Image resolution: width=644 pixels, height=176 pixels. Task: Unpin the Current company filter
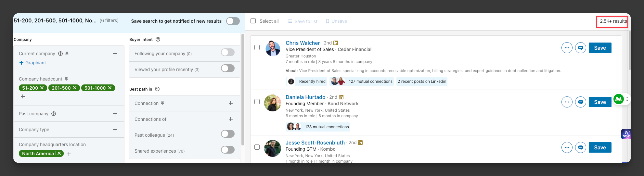(67, 54)
